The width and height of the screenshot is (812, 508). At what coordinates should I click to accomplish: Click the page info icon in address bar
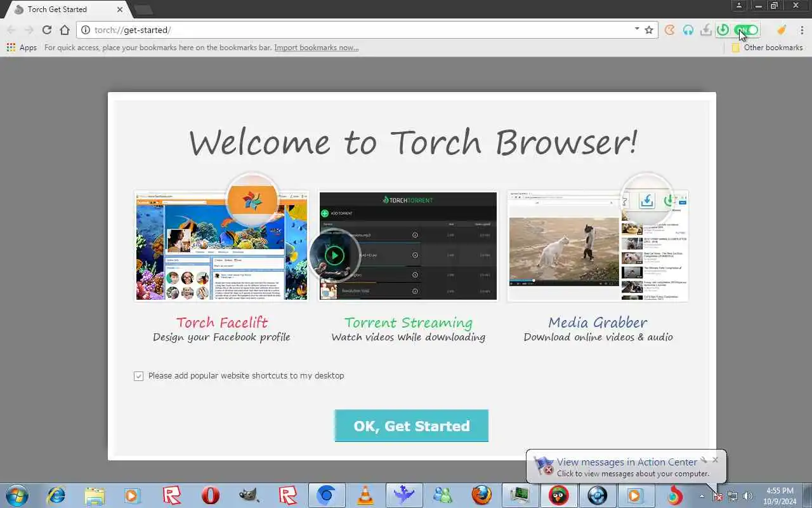click(86, 30)
